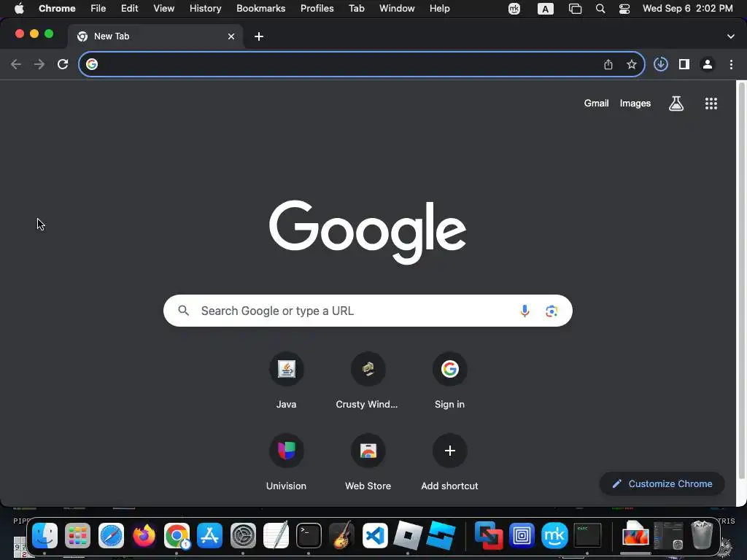Open the Sign in shortcut
This screenshot has height=560, width=747.
[449, 381]
